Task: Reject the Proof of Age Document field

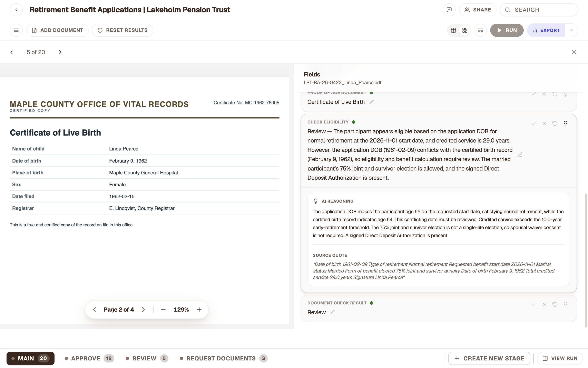Action: (x=544, y=94)
